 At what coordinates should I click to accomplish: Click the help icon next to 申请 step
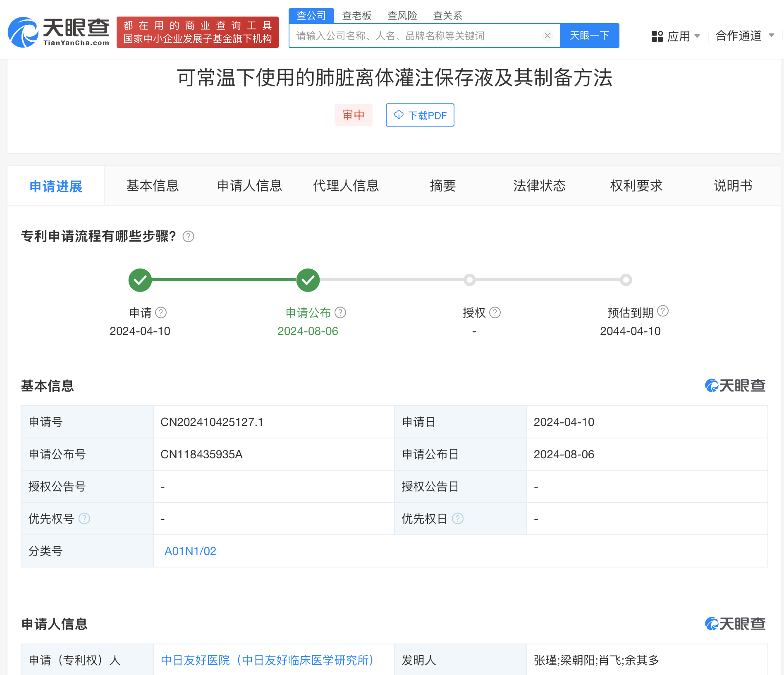pyautogui.click(x=161, y=313)
